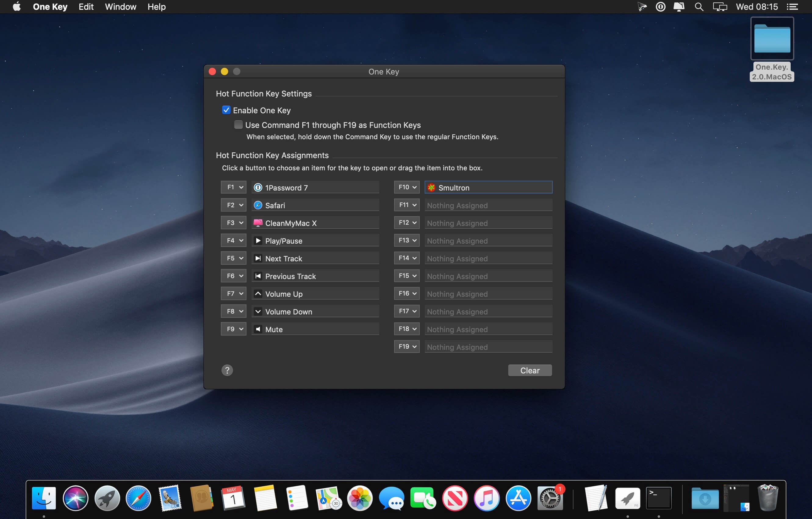Open the App Store dock icon
The image size is (812, 519).
[x=518, y=498]
